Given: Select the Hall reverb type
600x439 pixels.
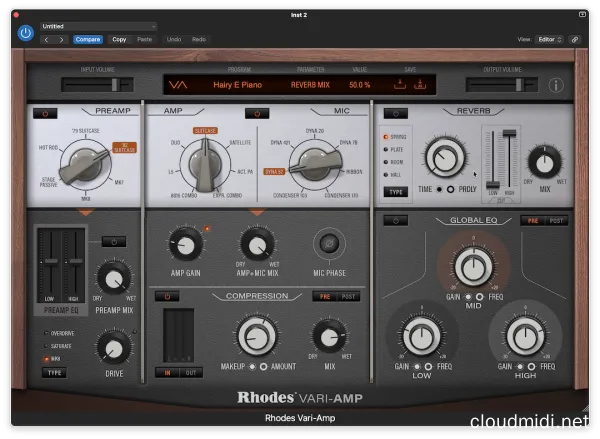Looking at the screenshot, I should tap(393, 175).
